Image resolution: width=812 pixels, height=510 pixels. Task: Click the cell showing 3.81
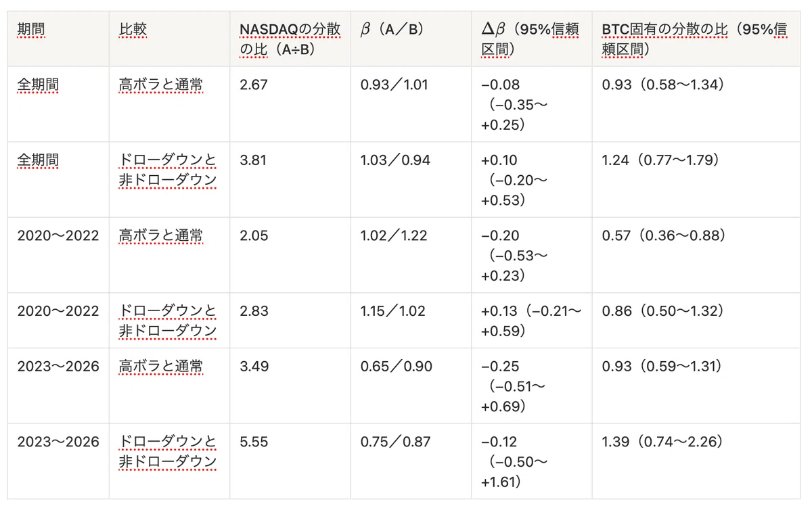coord(290,179)
